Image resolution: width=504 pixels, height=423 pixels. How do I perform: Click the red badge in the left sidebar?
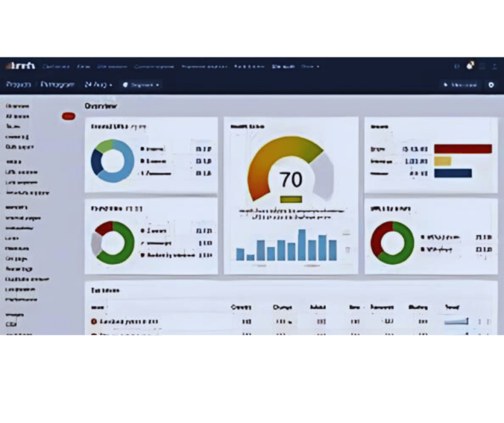click(68, 116)
